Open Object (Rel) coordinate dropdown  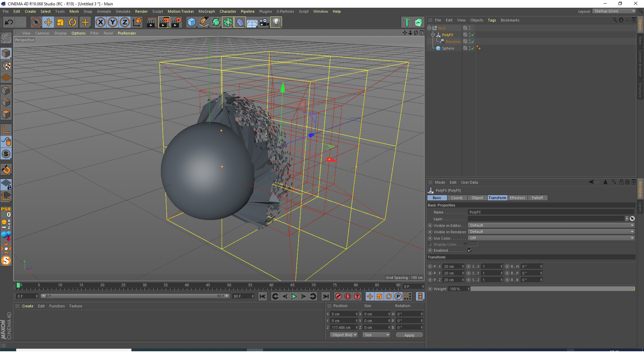344,335
